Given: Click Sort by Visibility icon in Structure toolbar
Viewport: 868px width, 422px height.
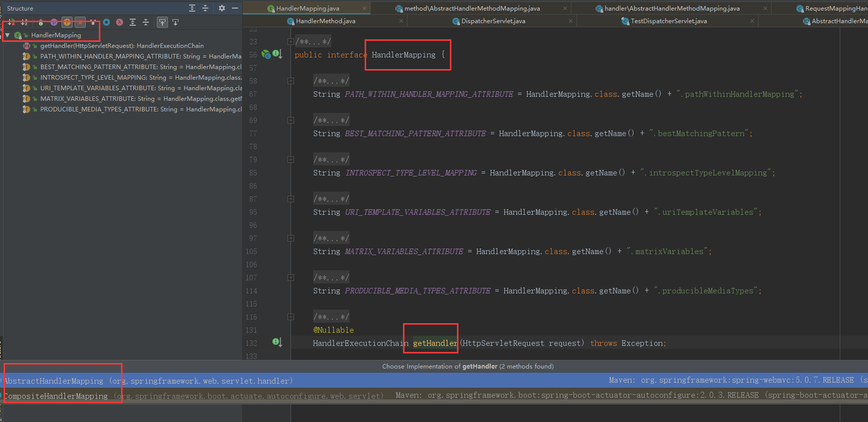Looking at the screenshot, I should (x=11, y=22).
